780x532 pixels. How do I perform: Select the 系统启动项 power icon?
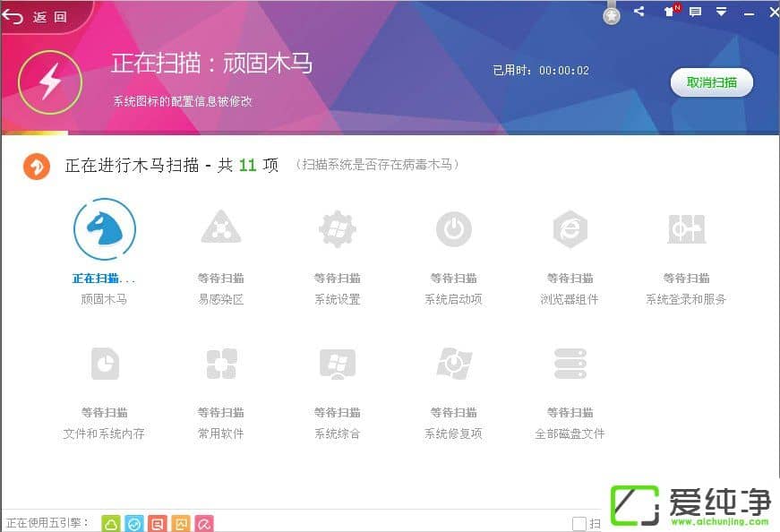click(x=453, y=229)
